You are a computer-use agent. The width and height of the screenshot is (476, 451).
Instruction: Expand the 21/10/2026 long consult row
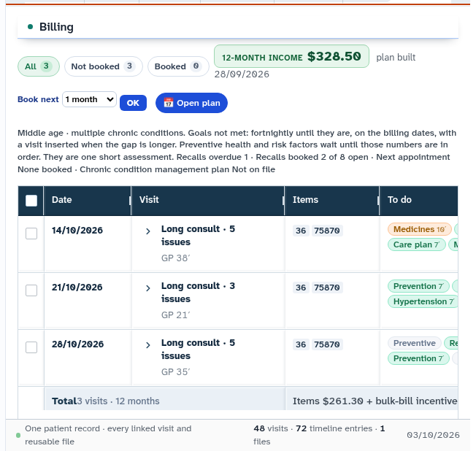[x=148, y=288]
